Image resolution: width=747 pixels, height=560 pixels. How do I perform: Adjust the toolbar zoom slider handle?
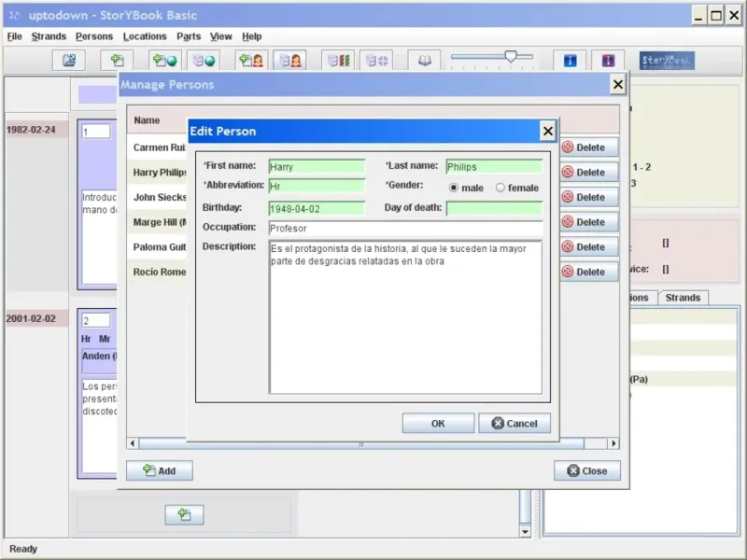pos(511,57)
